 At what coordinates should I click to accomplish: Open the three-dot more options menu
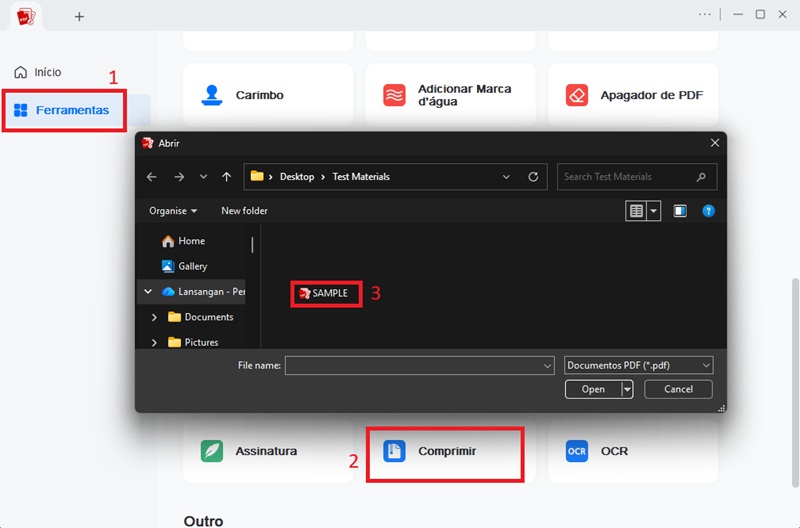[705, 14]
